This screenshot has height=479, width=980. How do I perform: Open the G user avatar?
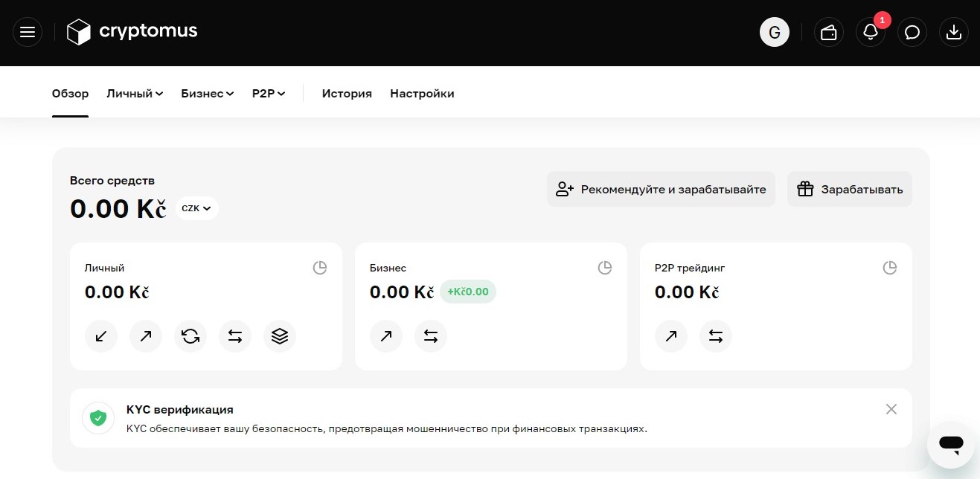[x=774, y=32]
